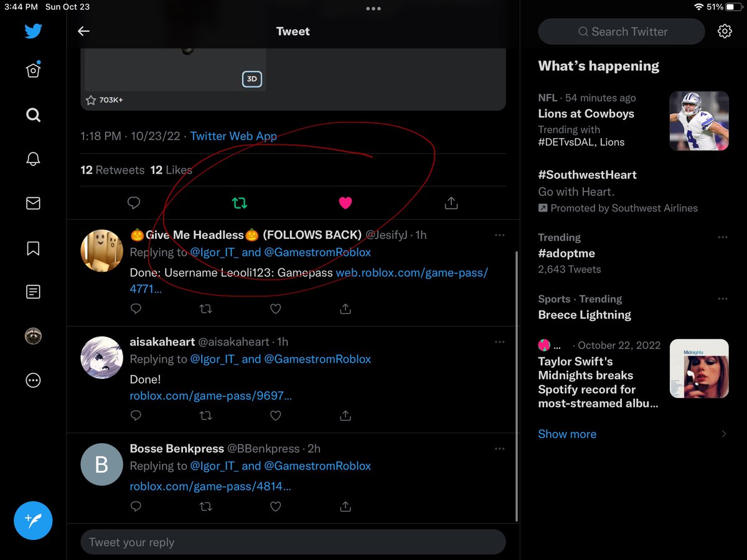Click the Tweet your reply field
The image size is (747, 560).
[293, 542]
